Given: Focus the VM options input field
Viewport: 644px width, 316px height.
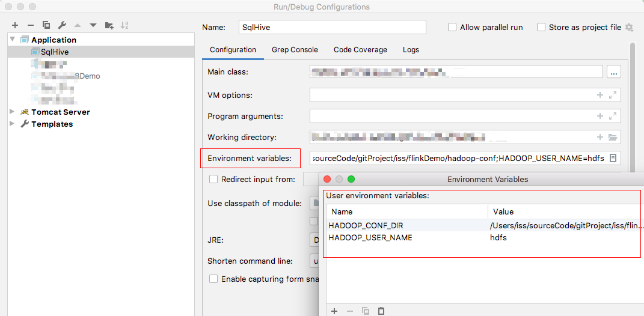Looking at the screenshot, I should coord(465,95).
